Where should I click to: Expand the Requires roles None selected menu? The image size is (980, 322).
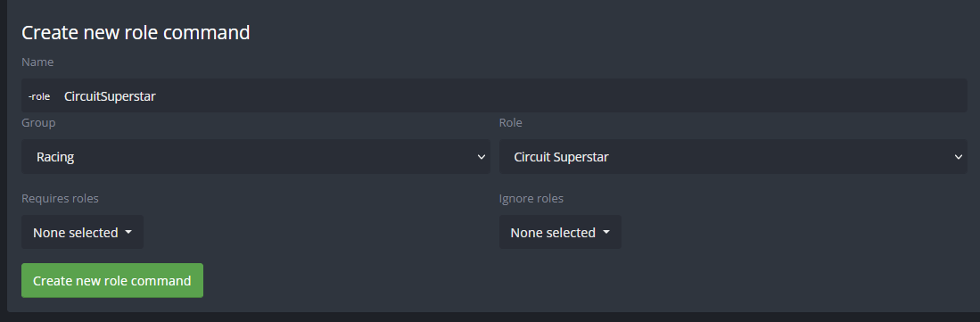click(83, 232)
